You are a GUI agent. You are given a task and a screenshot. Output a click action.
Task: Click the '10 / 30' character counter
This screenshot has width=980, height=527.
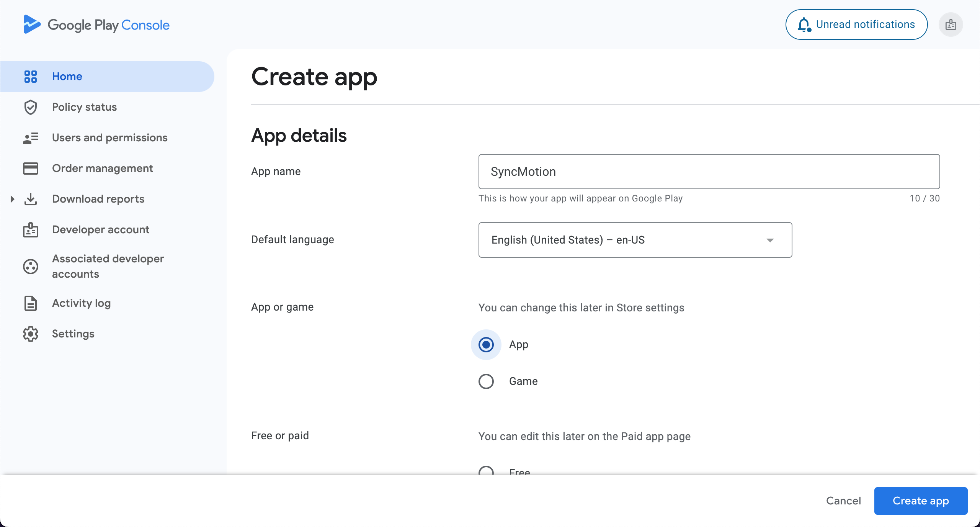pos(924,198)
